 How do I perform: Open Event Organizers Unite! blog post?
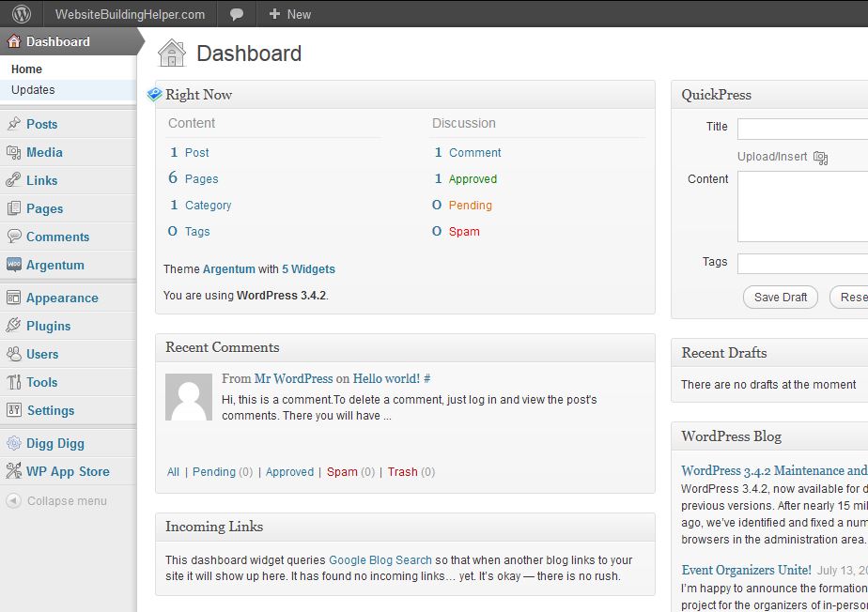pos(746,570)
